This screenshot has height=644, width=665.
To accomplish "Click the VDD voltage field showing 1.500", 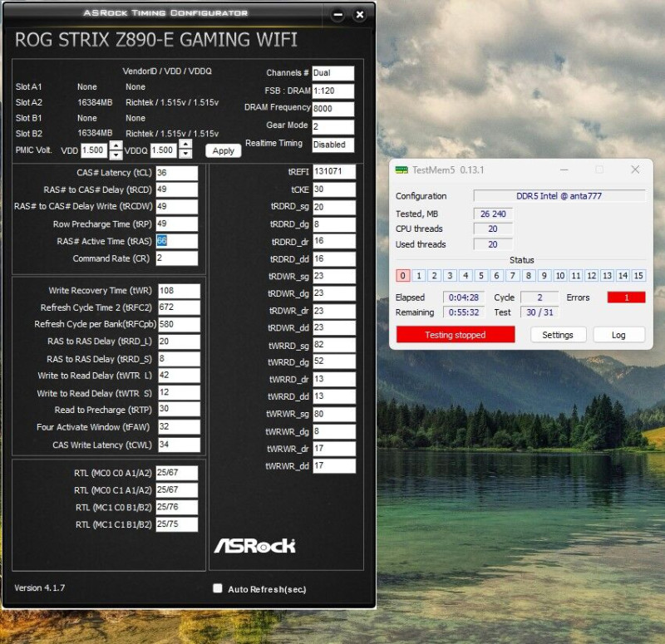I will [x=94, y=150].
